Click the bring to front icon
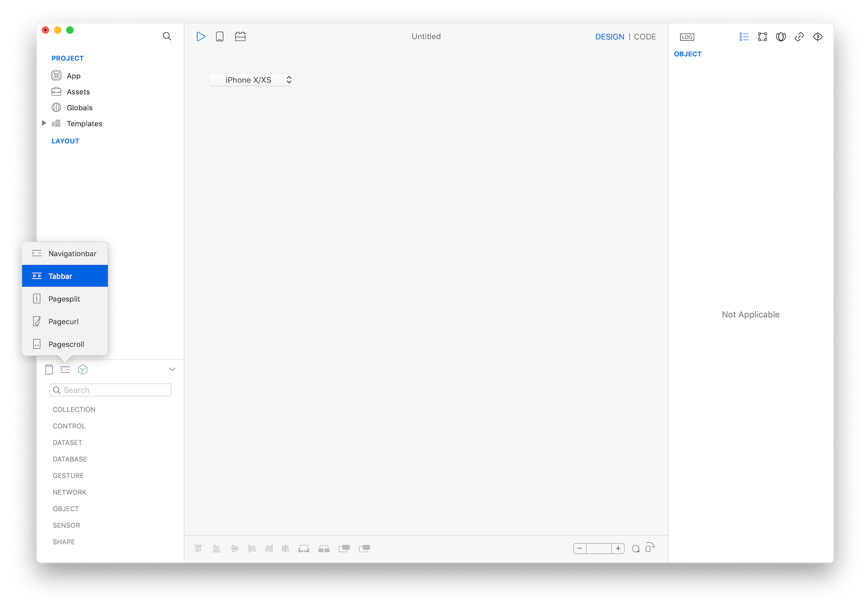 coord(344,548)
